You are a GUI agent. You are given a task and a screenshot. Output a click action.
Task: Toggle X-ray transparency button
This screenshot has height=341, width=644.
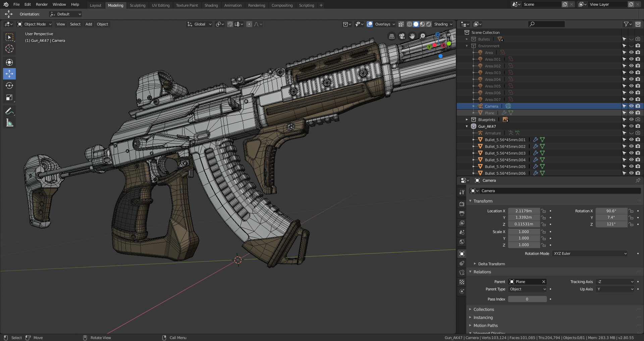401,24
